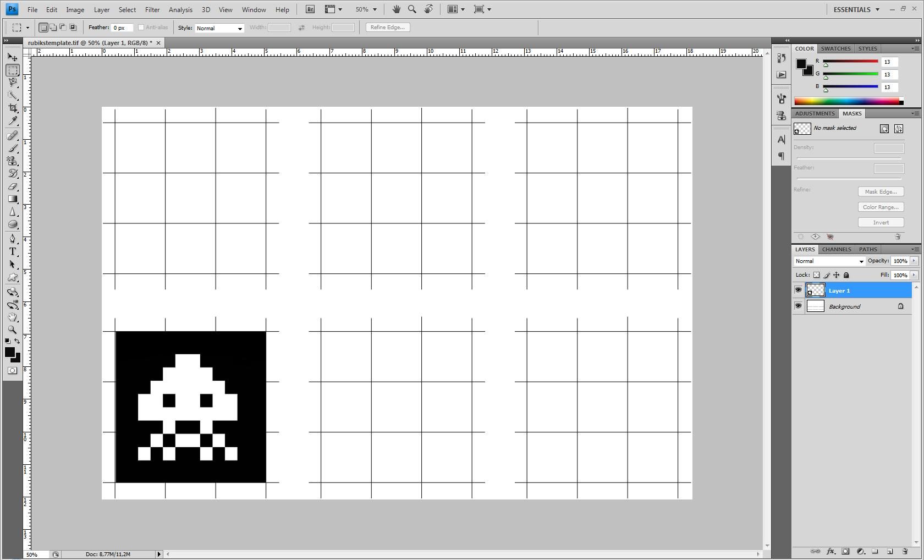Open the layer style fx menu
The height and width of the screenshot is (560, 924).
(831, 551)
